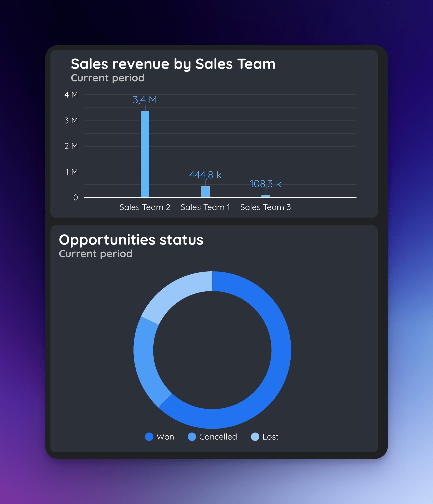Image resolution: width=433 pixels, height=504 pixels.
Task: Click the Sales Team 2 axis label
Action: click(145, 207)
